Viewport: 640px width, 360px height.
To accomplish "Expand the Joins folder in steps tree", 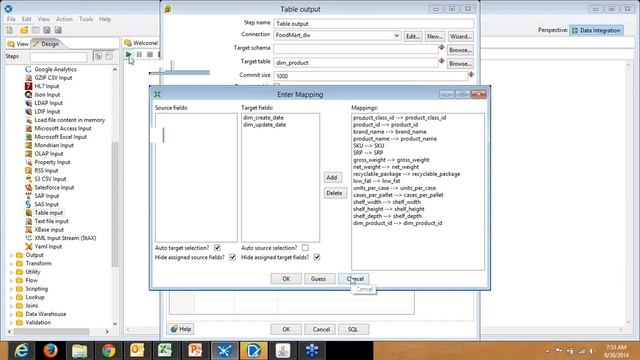I will [11, 306].
